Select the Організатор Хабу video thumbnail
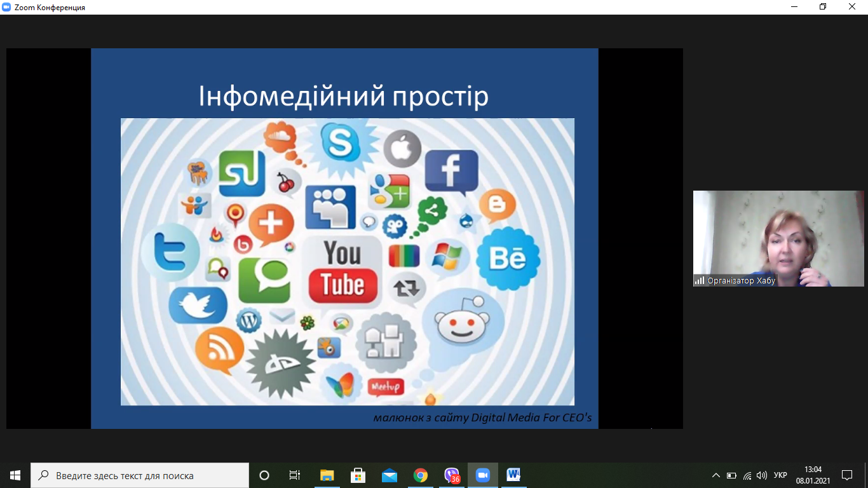Screen dimensions: 868x488 [x=778, y=238]
